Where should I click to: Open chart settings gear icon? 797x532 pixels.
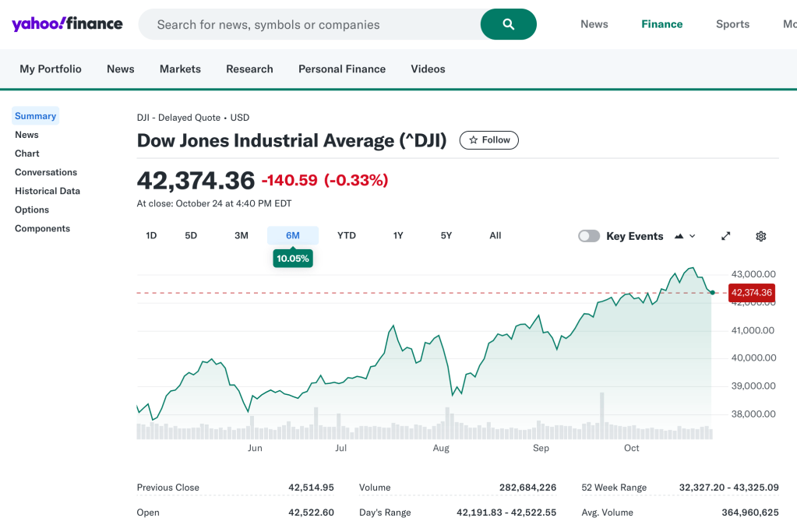760,236
